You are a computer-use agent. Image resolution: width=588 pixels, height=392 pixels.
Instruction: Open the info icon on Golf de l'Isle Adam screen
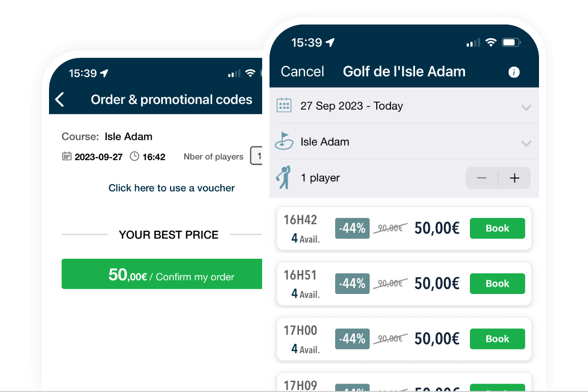[514, 72]
